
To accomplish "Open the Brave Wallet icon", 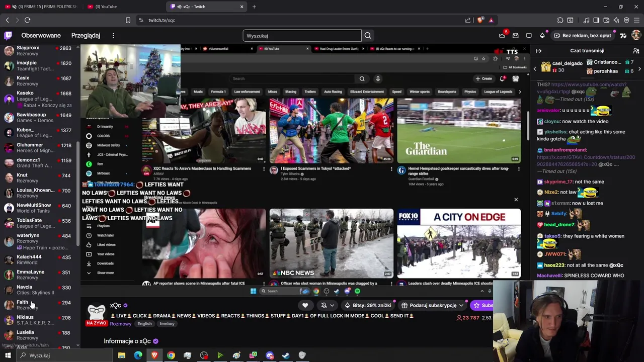I will (x=606, y=20).
